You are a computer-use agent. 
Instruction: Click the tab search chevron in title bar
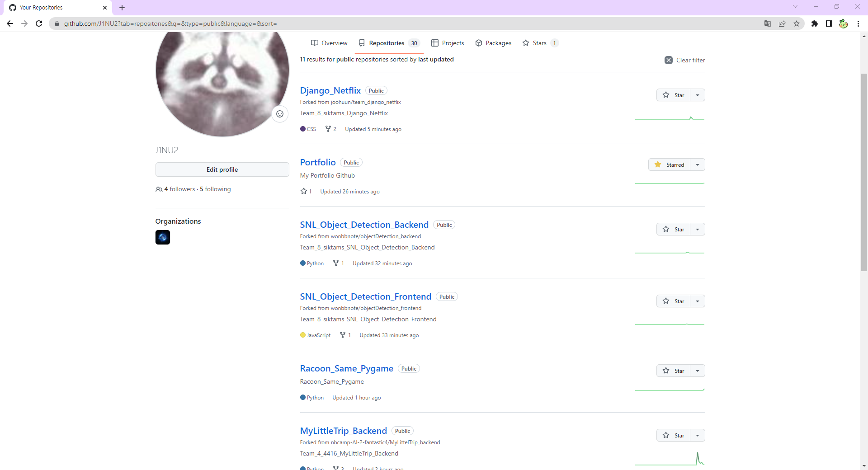click(795, 6)
